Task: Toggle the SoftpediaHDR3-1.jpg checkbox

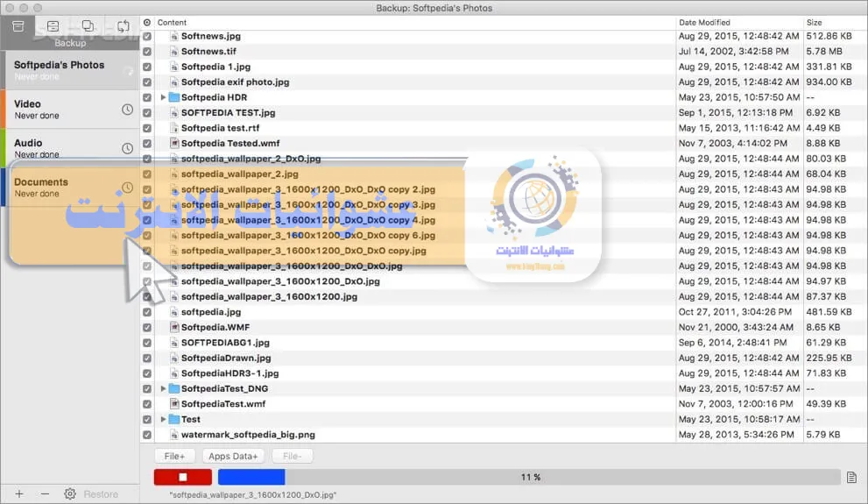Action: (x=146, y=373)
